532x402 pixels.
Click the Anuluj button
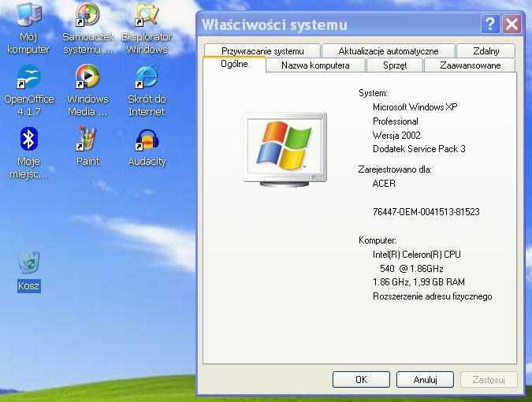pyautogui.click(x=425, y=379)
